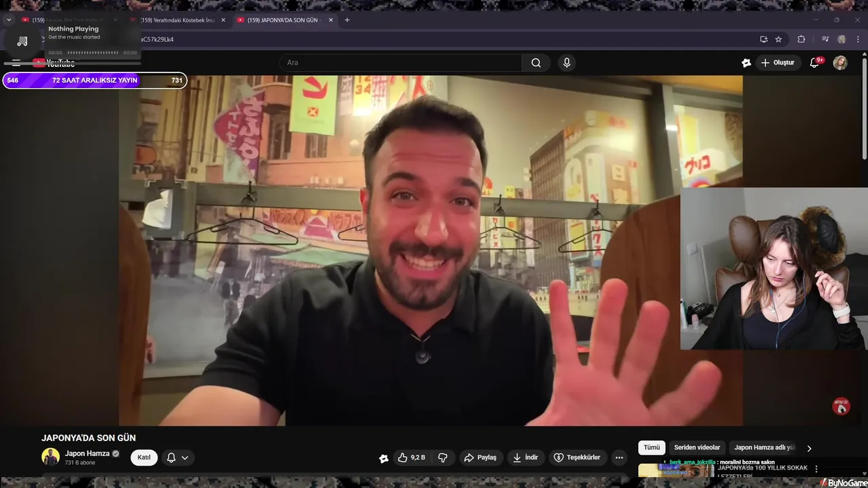Expand chip list with right arrow

pos(809,448)
